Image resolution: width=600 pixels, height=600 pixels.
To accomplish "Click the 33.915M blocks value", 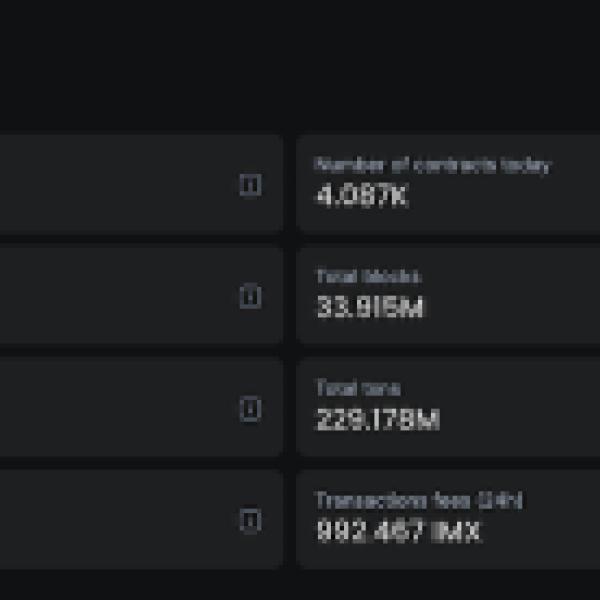I will 370,308.
